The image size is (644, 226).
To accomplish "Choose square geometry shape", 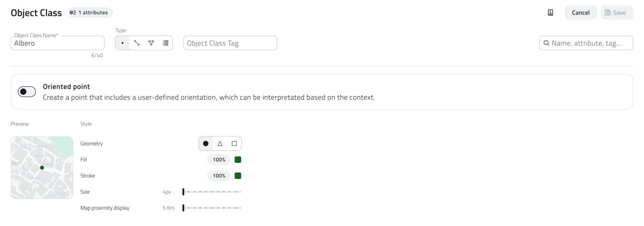I will coord(234,144).
